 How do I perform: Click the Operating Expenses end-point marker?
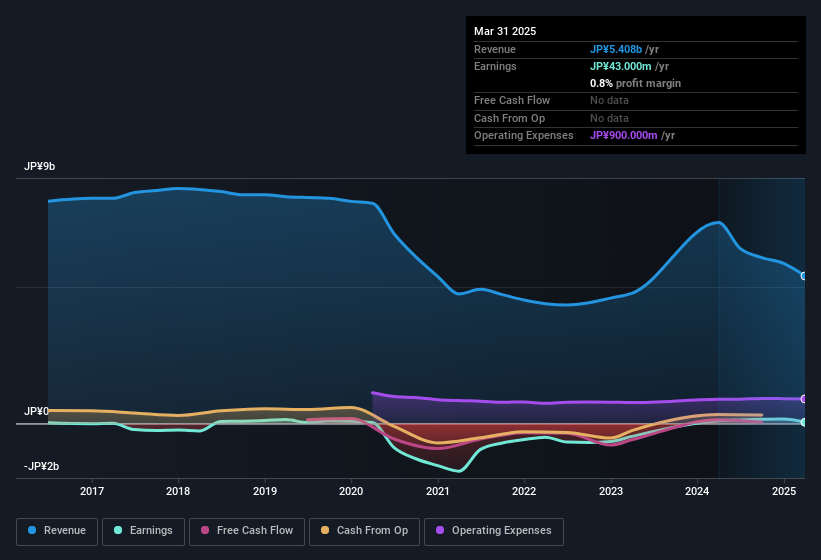coord(804,399)
